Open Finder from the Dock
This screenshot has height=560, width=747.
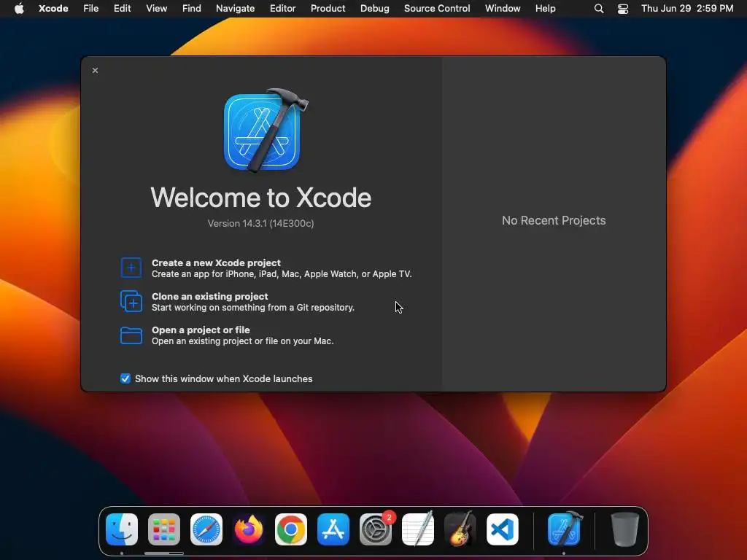(122, 529)
